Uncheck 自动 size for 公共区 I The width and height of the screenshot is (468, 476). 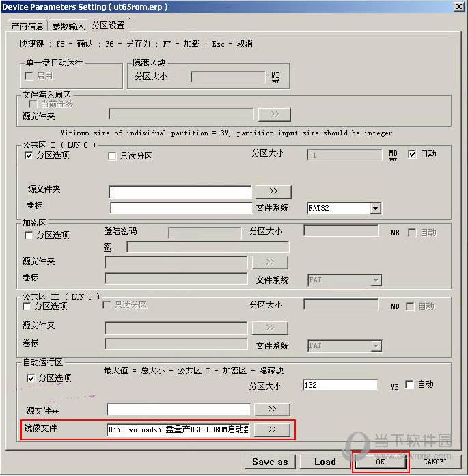point(411,154)
